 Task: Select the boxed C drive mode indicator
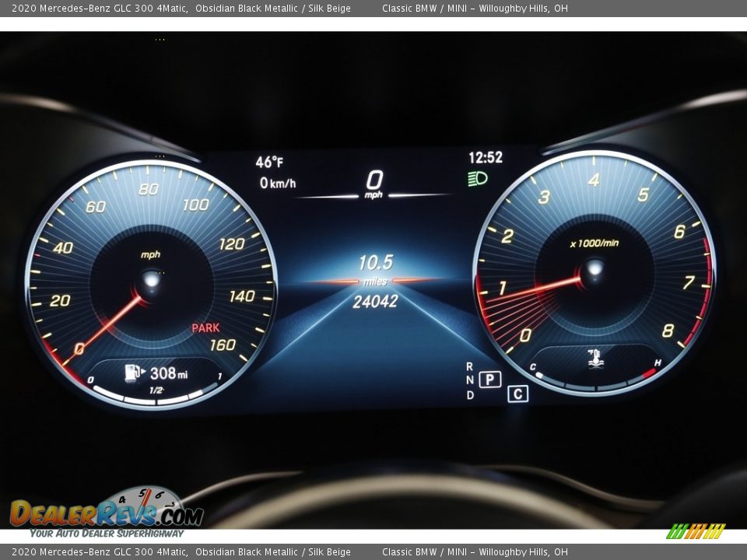coord(518,394)
